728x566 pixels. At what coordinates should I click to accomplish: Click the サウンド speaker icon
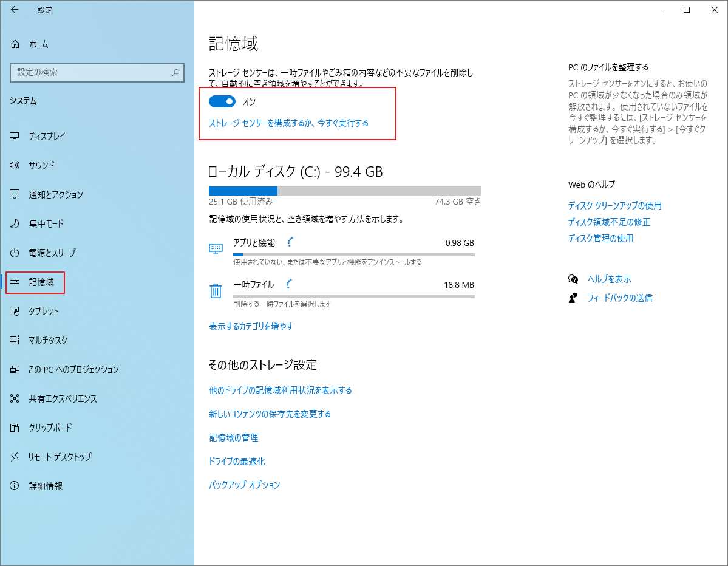tap(15, 165)
